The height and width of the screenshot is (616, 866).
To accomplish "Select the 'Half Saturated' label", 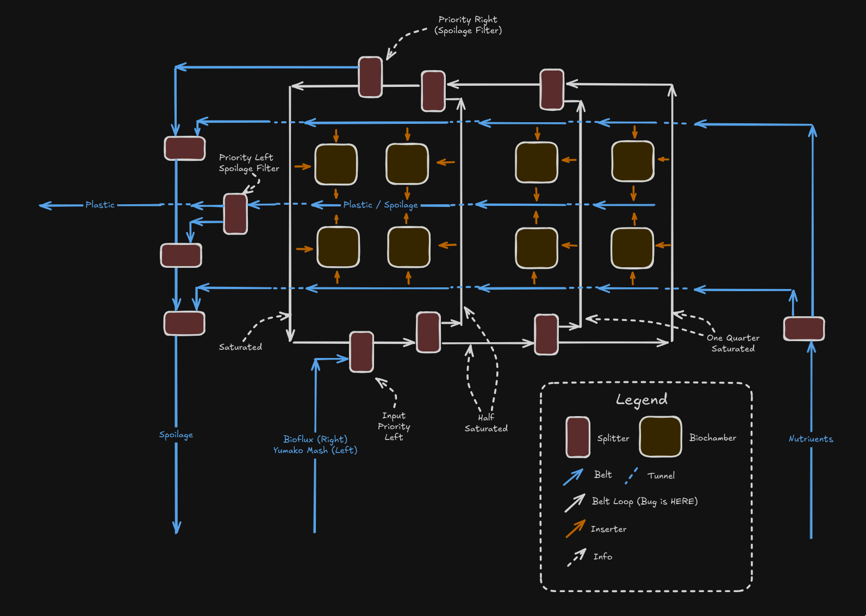I will [486, 423].
